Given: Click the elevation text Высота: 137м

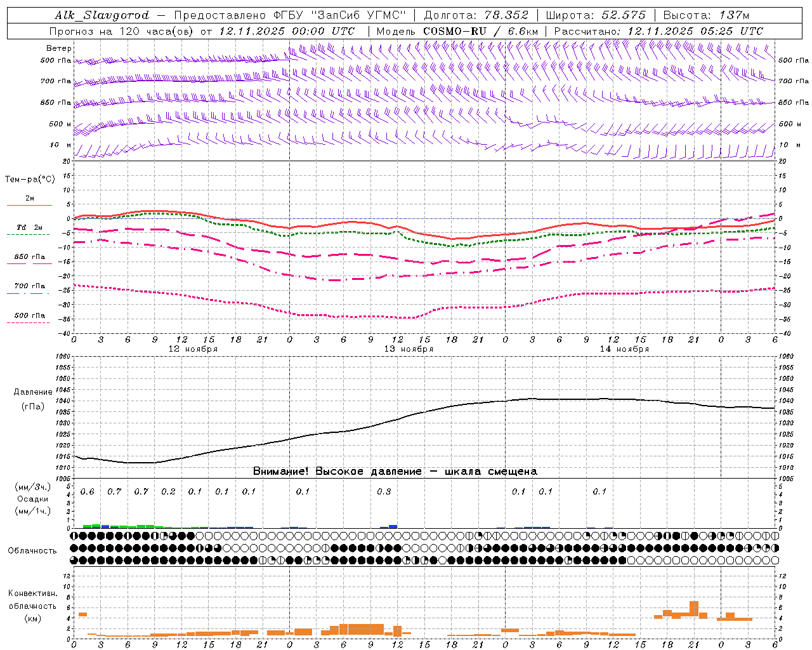Looking at the screenshot, I should [x=706, y=15].
